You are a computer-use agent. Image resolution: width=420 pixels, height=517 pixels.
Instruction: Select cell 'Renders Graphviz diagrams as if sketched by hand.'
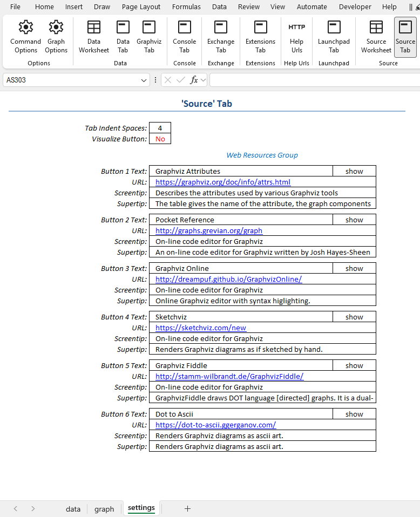tap(262, 349)
